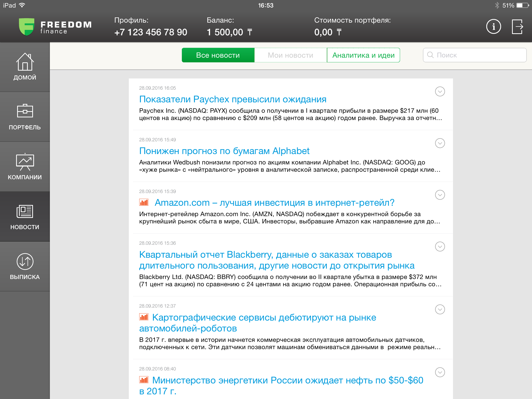Tap the Wi-Fi status icon
The height and width of the screenshot is (399, 532).
pos(22,5)
